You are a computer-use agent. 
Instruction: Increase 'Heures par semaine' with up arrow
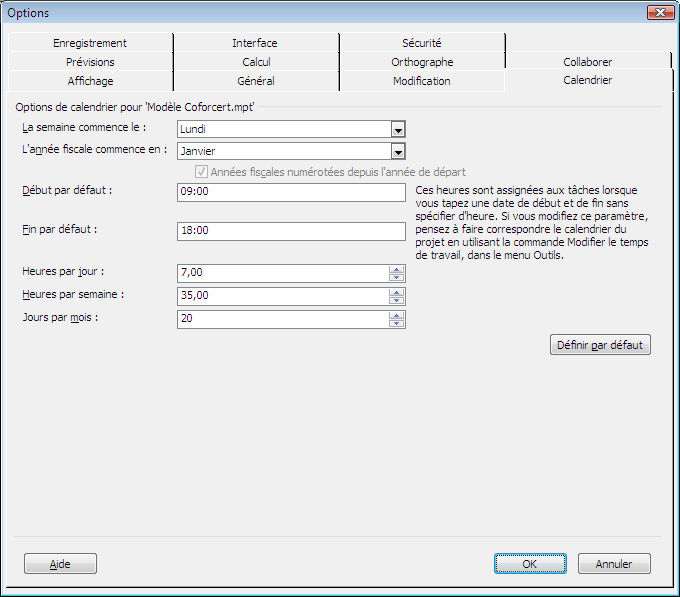pos(397,292)
